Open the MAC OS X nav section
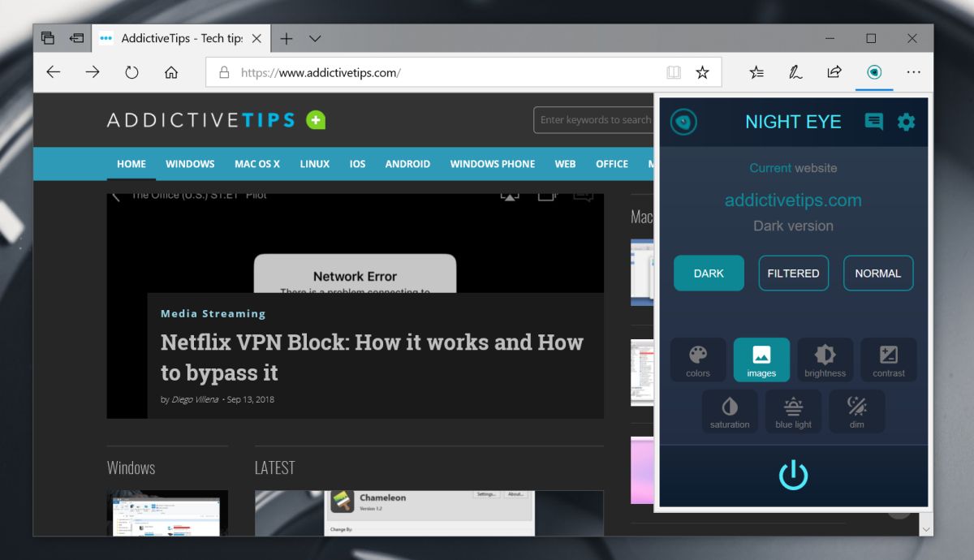Image resolution: width=974 pixels, height=560 pixels. pos(257,164)
